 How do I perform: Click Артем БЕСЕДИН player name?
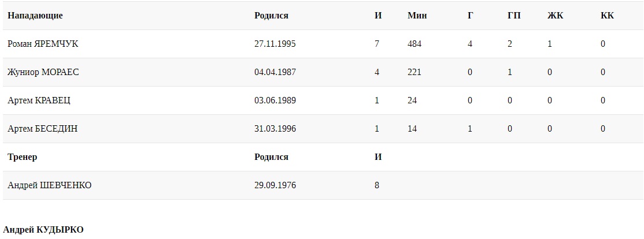tap(43, 129)
